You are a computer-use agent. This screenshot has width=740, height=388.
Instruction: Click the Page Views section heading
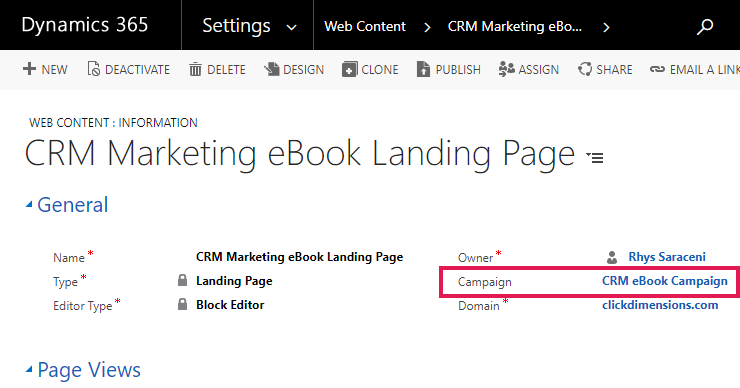(89, 370)
